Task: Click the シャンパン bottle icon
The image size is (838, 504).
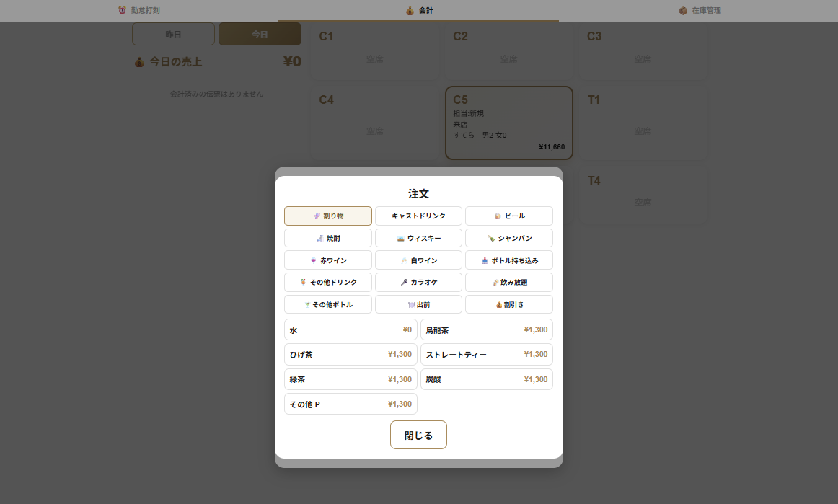Action: click(x=490, y=239)
